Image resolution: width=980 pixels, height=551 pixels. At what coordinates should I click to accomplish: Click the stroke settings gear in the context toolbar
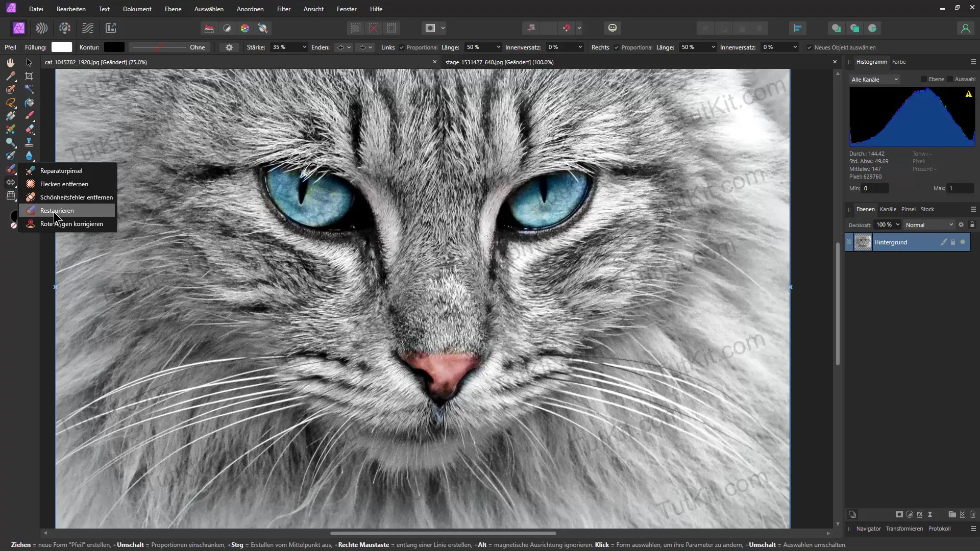pyautogui.click(x=229, y=47)
